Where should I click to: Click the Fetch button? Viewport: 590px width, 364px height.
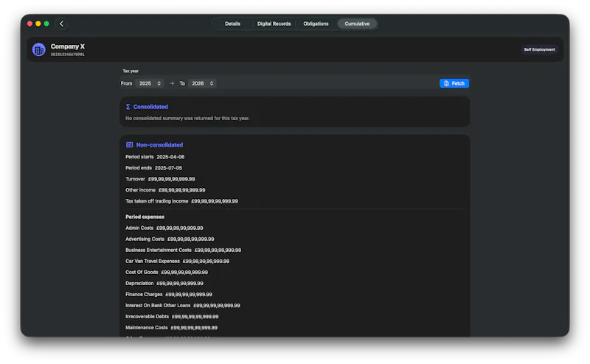coord(454,83)
